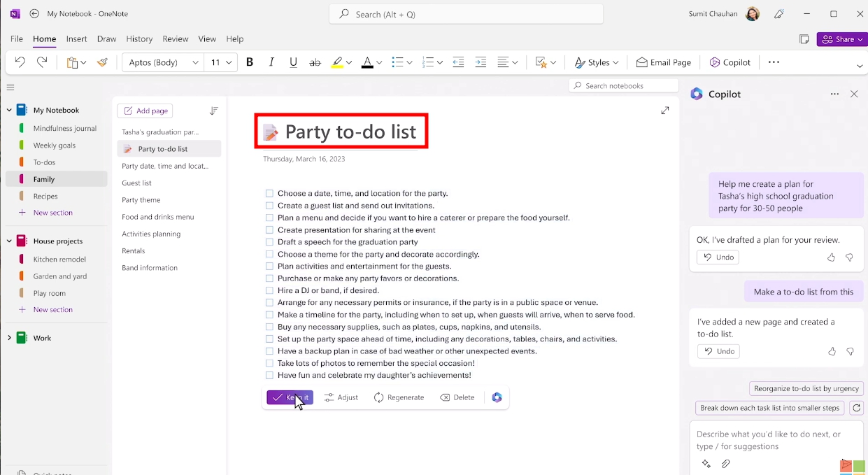Click the Search notebooks field

point(623,85)
